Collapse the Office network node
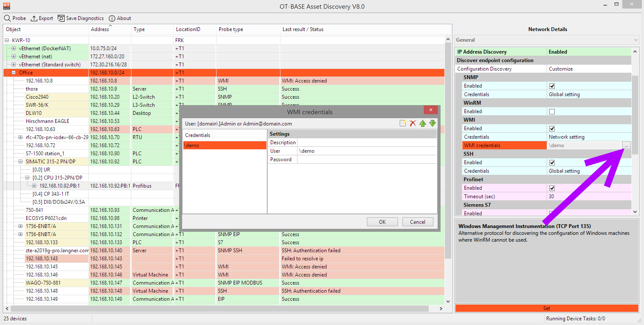The height and width of the screenshot is (325, 644). [14, 73]
